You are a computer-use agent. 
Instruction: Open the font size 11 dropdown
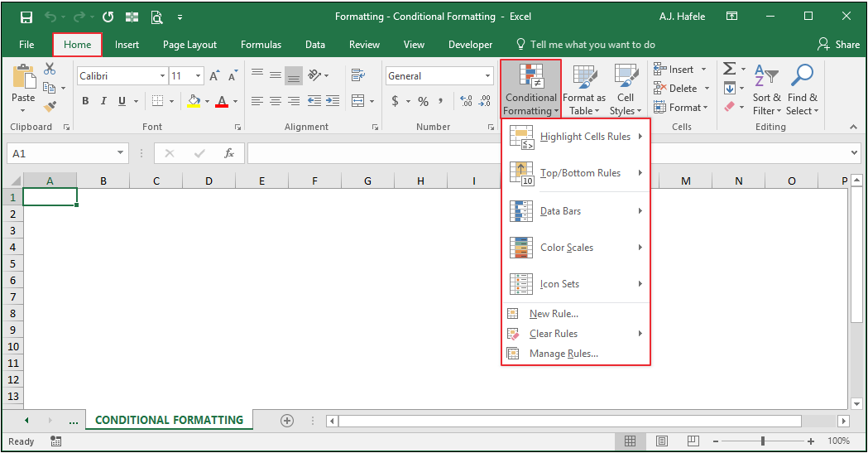(x=199, y=76)
